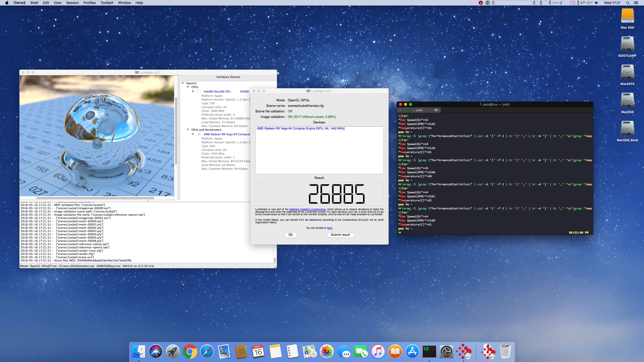This screenshot has height=362, width=644.
Task: Open the App Store dock icon
Action: 412,351
